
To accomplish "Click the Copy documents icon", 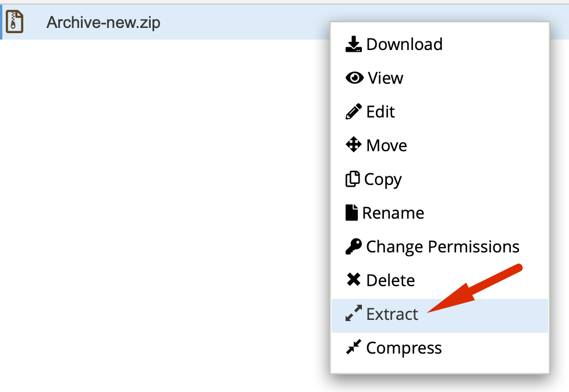I will 353,179.
